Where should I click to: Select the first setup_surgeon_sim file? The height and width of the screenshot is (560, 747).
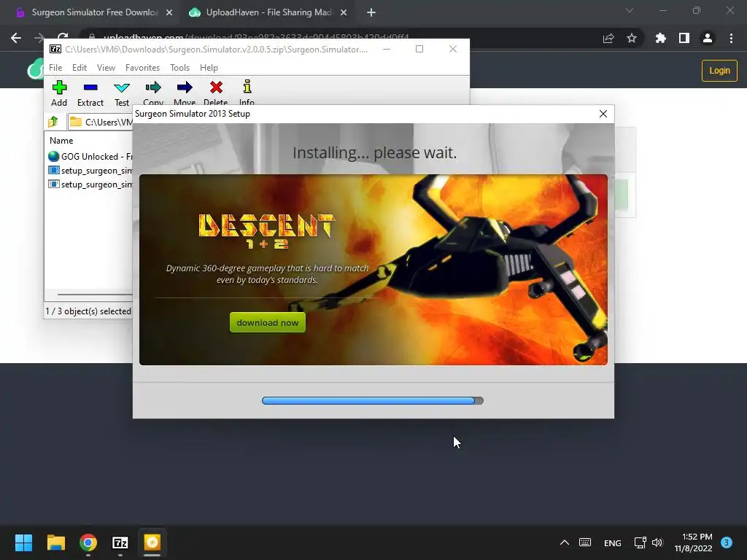(90, 171)
